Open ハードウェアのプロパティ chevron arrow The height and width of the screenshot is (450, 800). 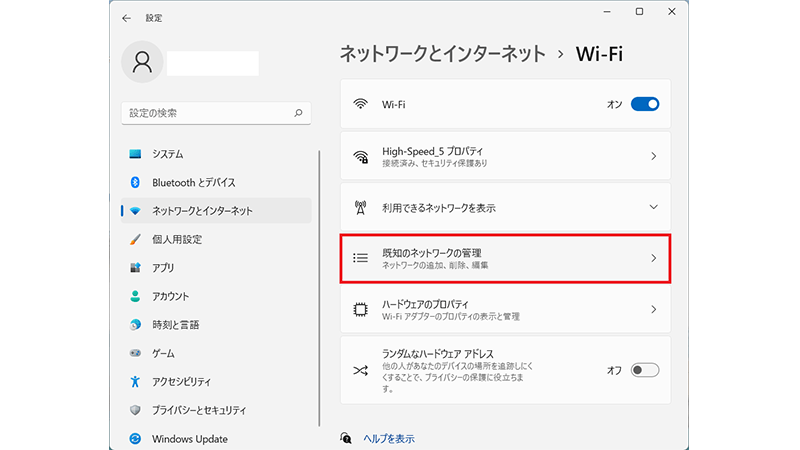[654, 309]
